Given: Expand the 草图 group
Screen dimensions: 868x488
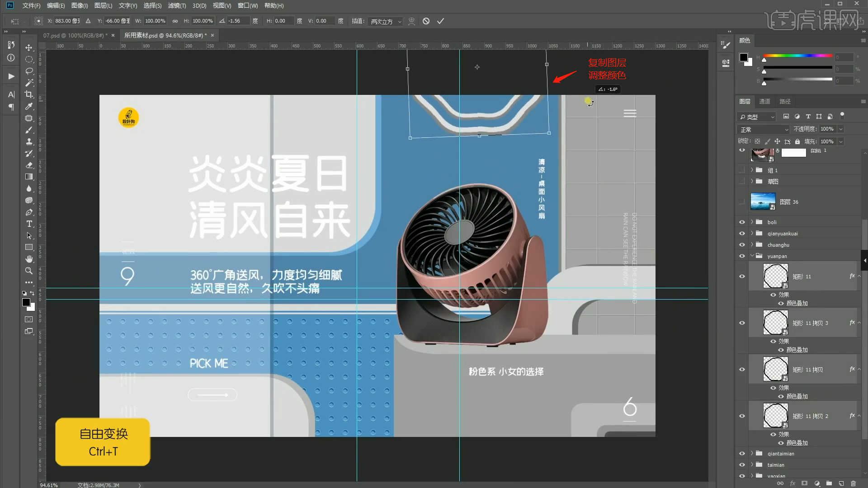Looking at the screenshot, I should [752, 181].
